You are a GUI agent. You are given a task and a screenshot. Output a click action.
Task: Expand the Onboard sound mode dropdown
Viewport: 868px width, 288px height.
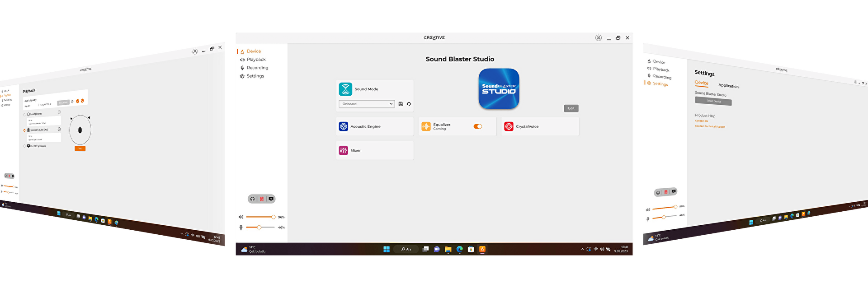367,104
